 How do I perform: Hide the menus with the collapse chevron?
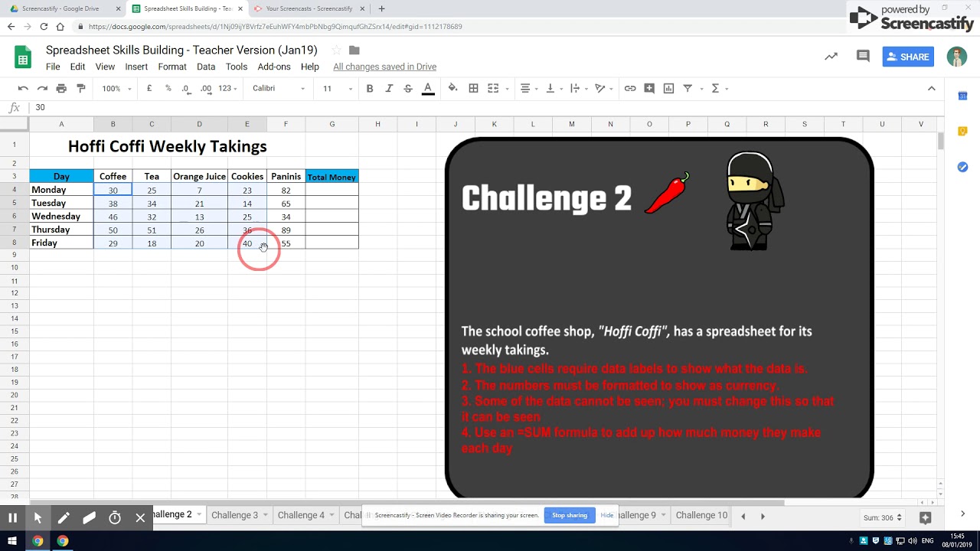pos(932,89)
